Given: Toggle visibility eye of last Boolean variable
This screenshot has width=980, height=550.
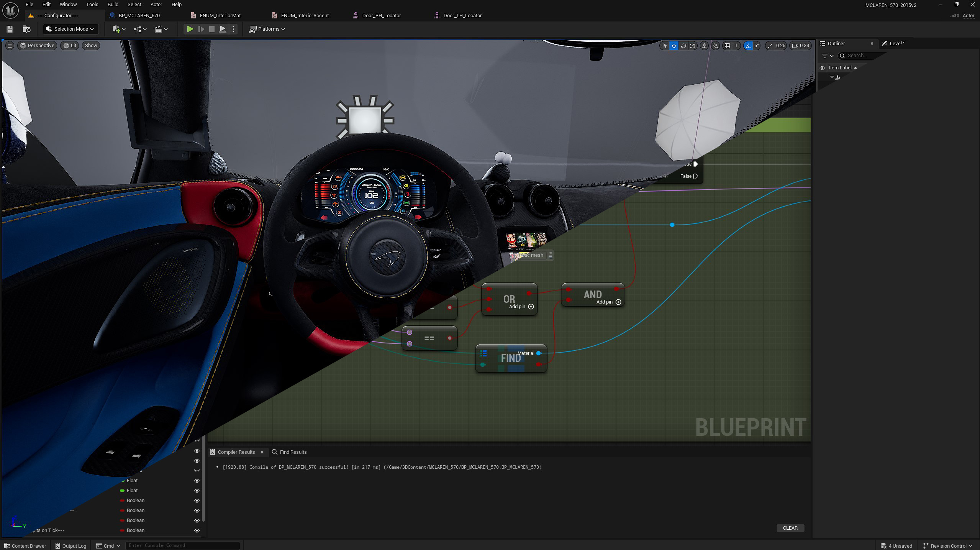Looking at the screenshot, I should tap(197, 530).
